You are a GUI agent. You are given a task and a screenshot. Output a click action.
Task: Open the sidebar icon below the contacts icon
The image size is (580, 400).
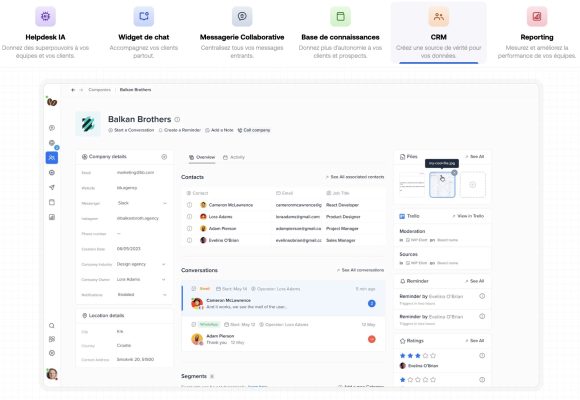52,172
